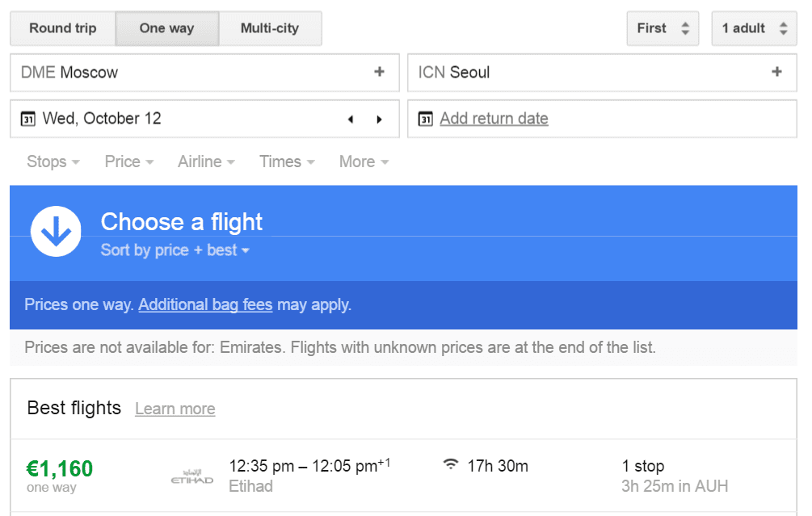Click the Etihad airline logo
The height and width of the screenshot is (516, 812).
tap(192, 476)
